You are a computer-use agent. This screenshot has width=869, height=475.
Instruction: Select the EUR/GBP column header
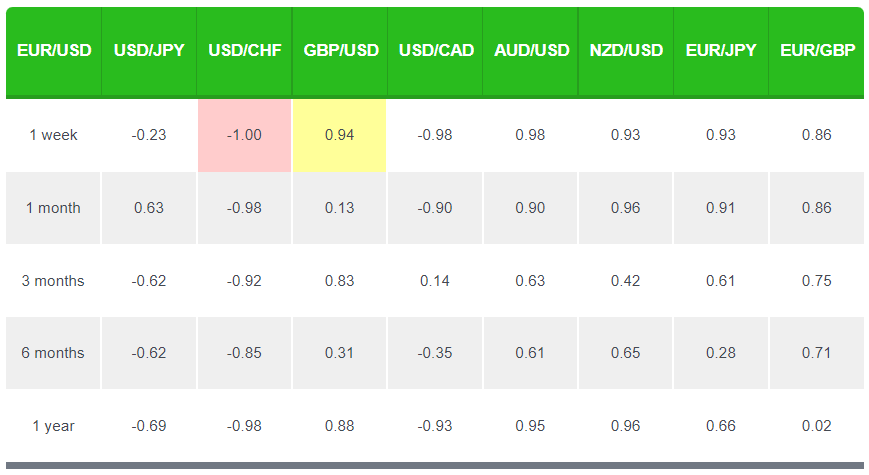click(x=817, y=50)
